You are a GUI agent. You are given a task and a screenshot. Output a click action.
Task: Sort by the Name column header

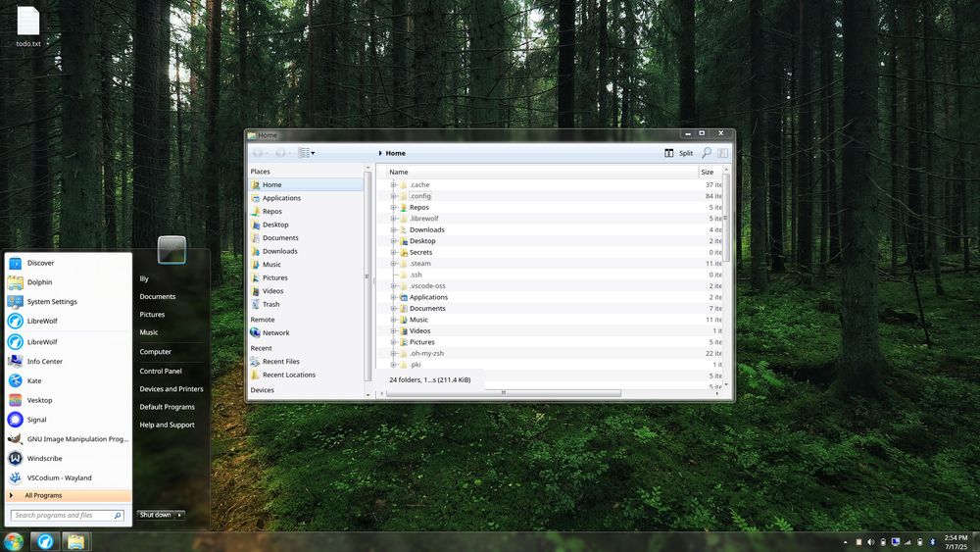tap(541, 172)
